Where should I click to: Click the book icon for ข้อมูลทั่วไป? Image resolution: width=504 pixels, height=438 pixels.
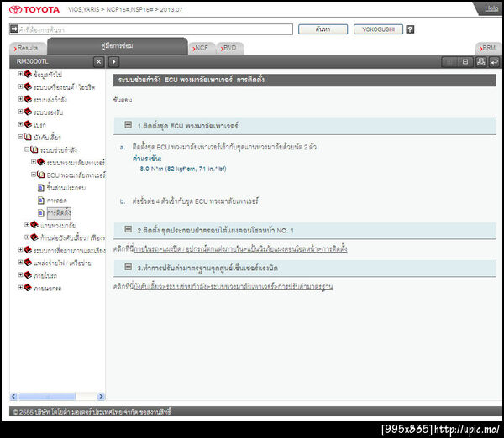(28, 74)
